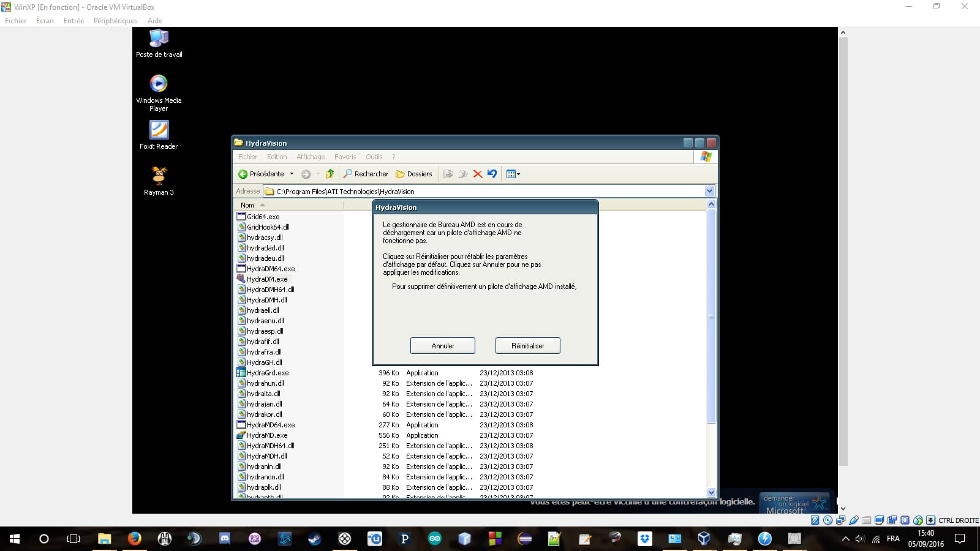Select hydrakor.dll file
Viewport: 980px width, 551px height.
pos(260,414)
